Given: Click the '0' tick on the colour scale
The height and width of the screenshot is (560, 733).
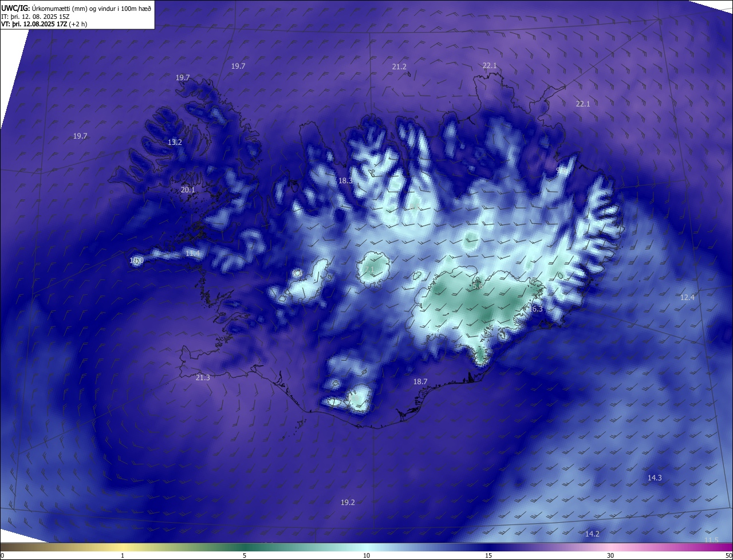Looking at the screenshot, I should pyautogui.click(x=2, y=555).
